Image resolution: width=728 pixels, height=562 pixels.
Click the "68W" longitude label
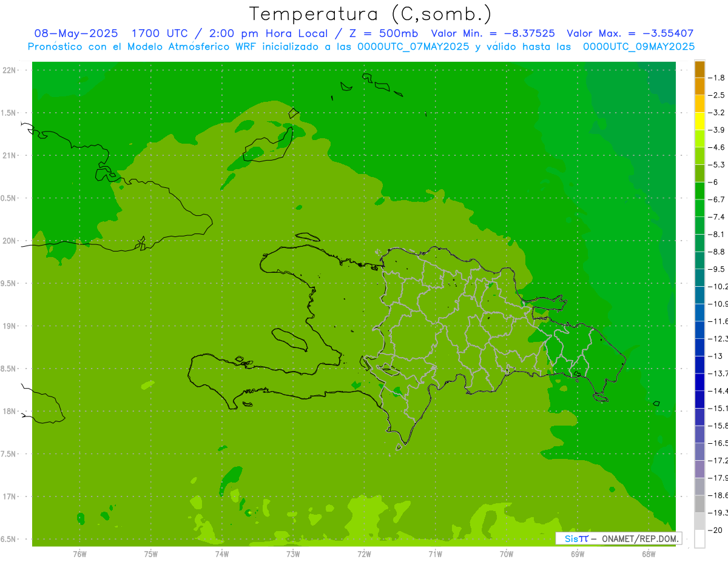point(649,554)
